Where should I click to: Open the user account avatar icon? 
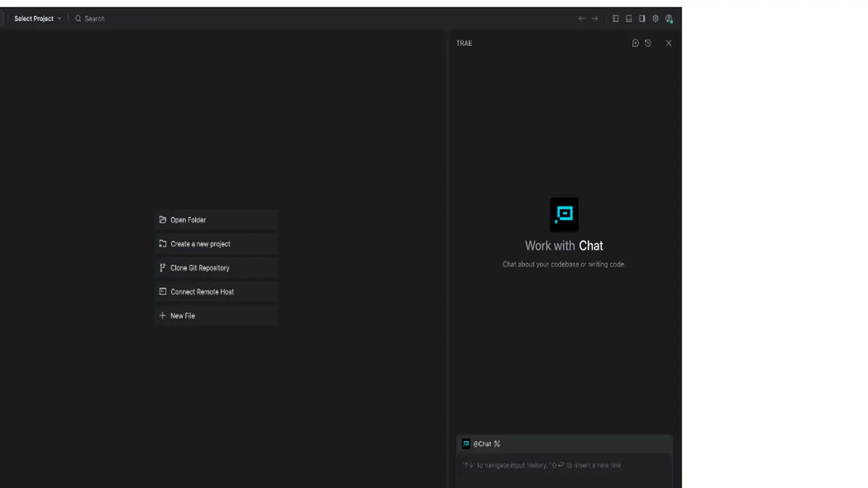669,19
